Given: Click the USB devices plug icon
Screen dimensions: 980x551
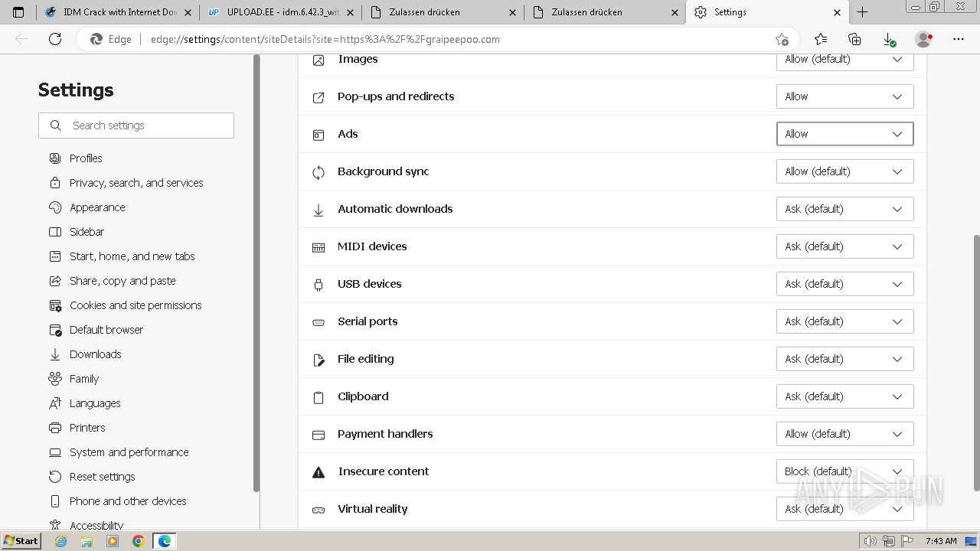Looking at the screenshot, I should pos(318,285).
